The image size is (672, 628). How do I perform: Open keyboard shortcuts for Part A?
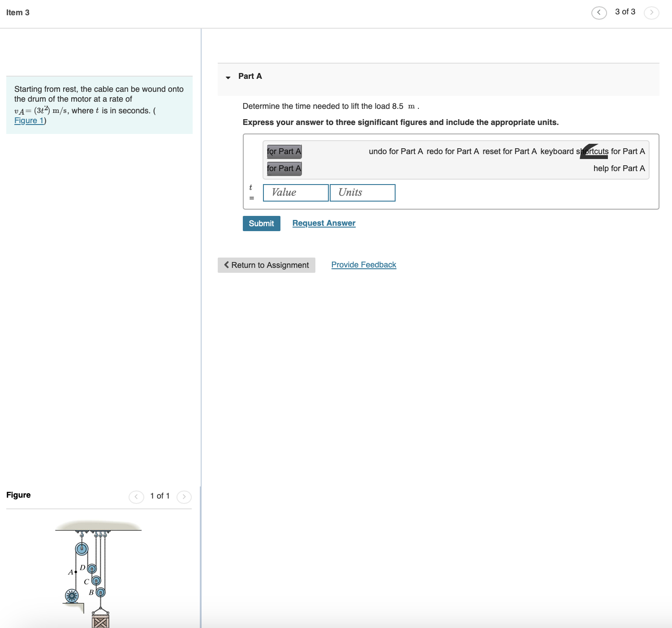click(x=593, y=151)
